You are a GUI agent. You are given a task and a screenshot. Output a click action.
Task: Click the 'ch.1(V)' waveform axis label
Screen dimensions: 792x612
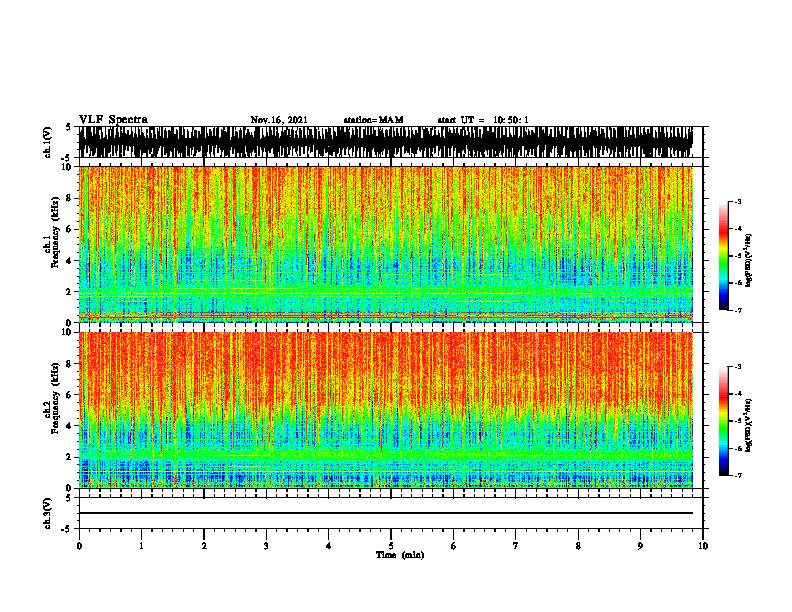[x=47, y=142]
